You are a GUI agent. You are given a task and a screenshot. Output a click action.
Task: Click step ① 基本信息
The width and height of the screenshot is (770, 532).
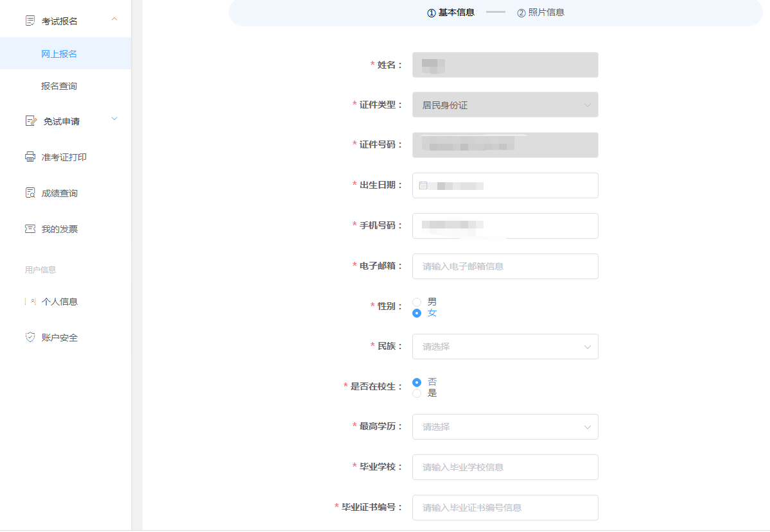(x=450, y=13)
